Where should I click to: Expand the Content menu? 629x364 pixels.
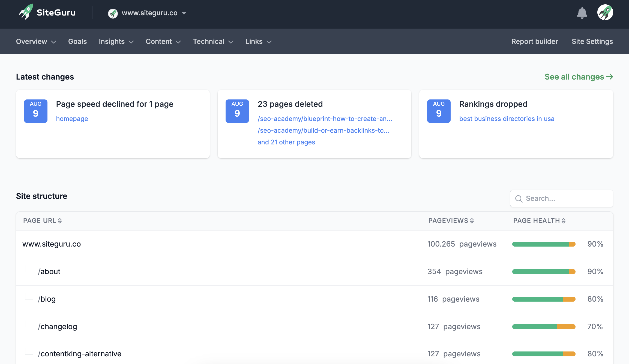click(x=163, y=41)
